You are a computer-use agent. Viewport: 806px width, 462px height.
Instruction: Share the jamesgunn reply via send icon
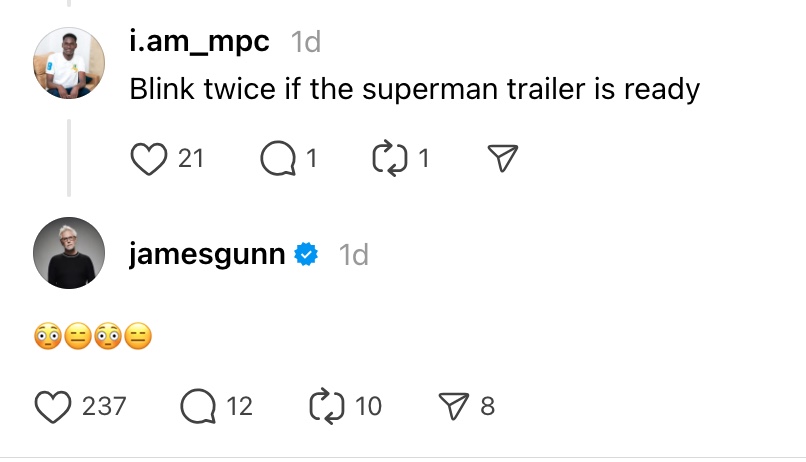454,406
